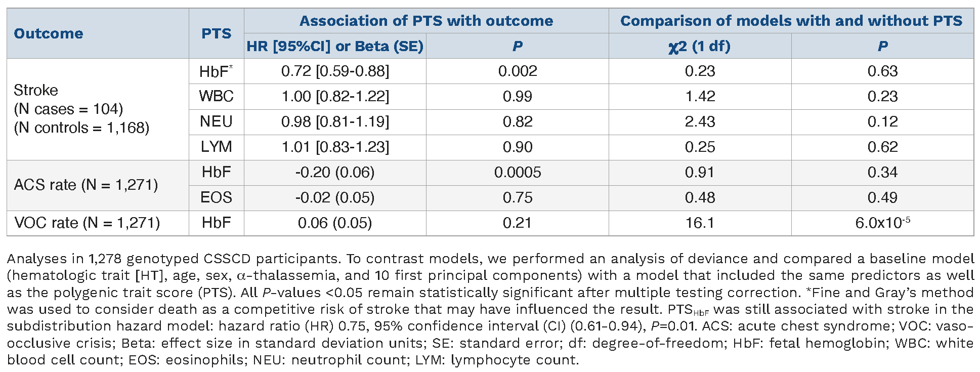
Task: Click the chi-square value 2.43
Action: pyautogui.click(x=700, y=121)
